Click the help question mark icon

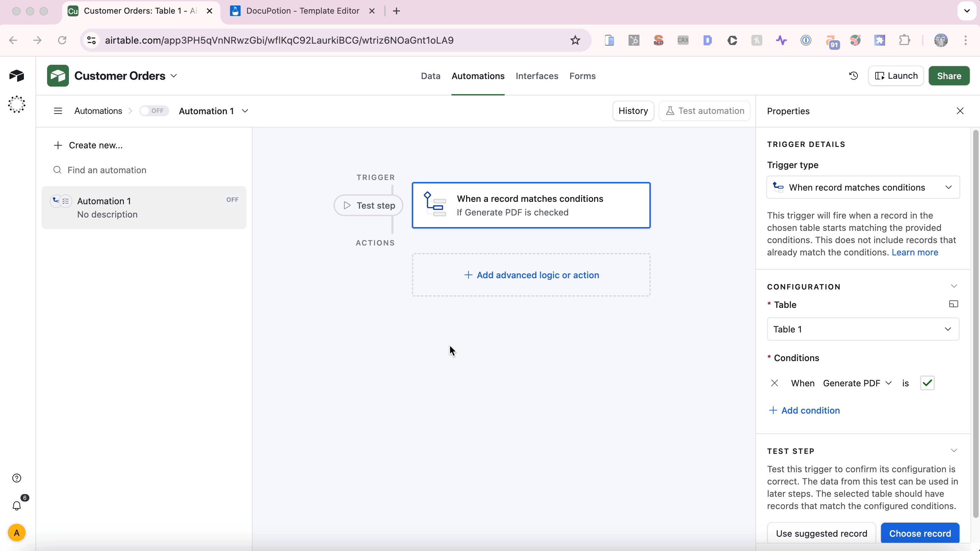(16, 478)
